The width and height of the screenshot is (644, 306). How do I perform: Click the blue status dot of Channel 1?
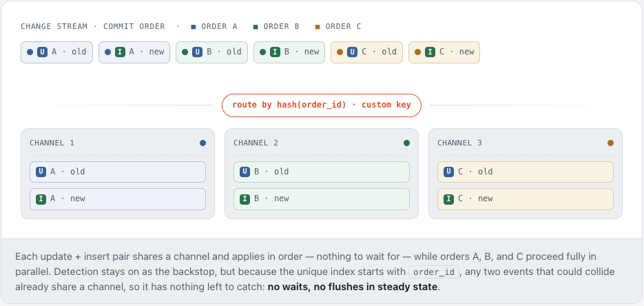point(202,143)
